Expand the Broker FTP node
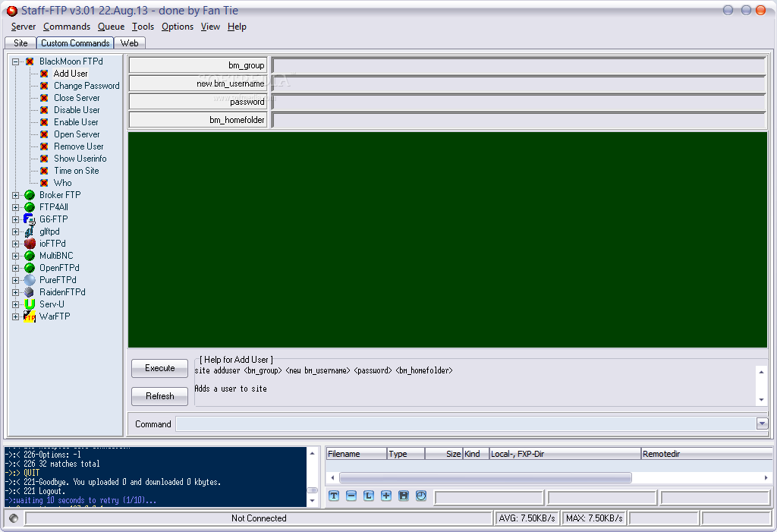 (15, 195)
